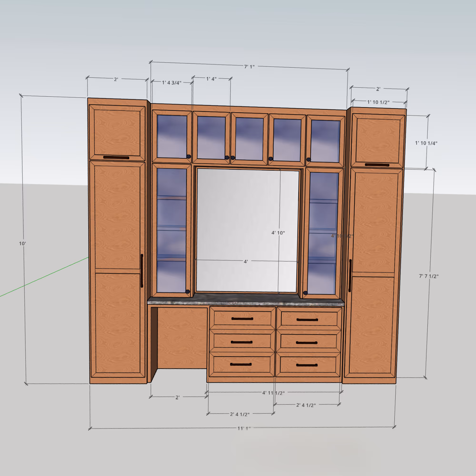Select the 11' 1" overall width label

(244, 428)
